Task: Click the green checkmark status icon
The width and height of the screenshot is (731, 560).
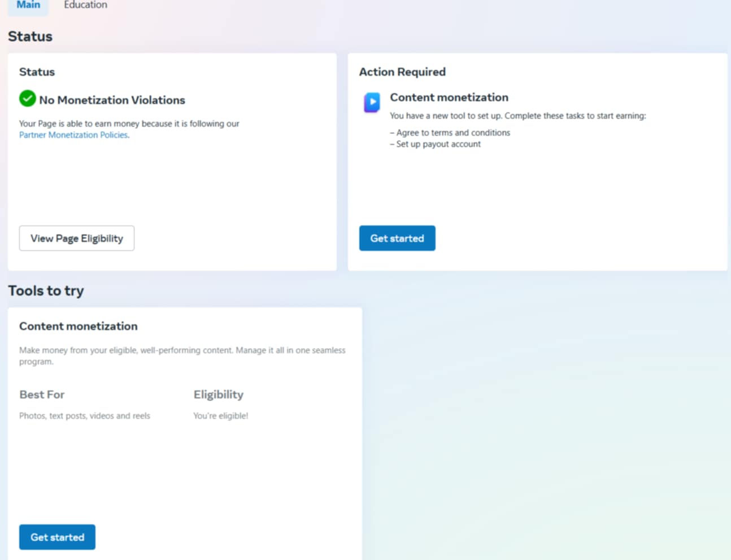Action: [x=27, y=99]
